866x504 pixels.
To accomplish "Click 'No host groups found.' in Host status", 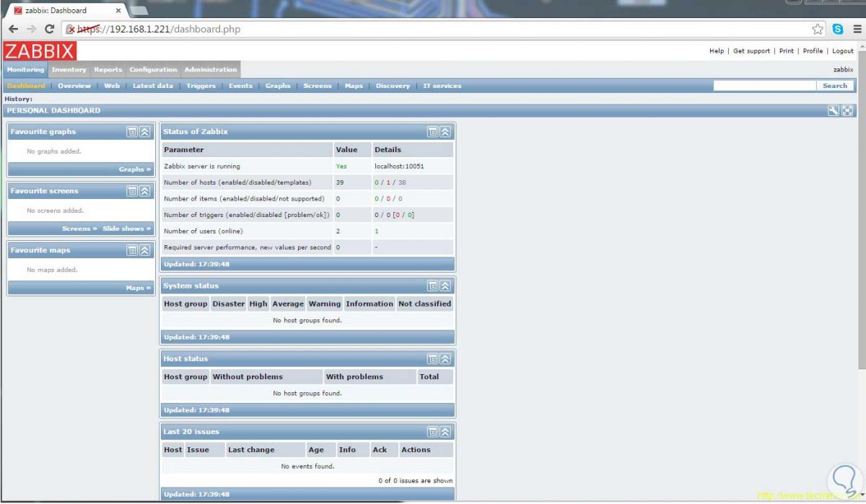I will 307,394.
